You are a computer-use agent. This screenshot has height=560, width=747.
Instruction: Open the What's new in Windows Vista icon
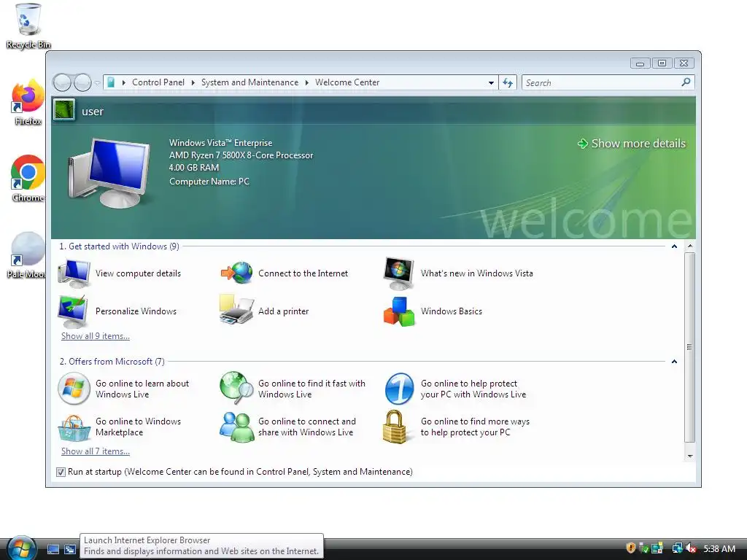399,273
